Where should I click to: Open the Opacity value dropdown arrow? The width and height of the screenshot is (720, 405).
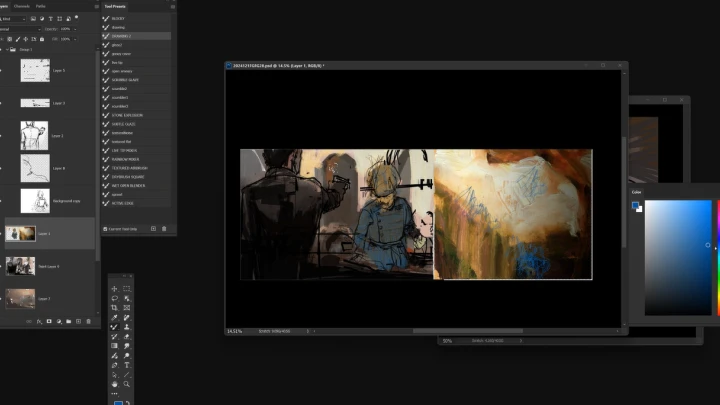[x=75, y=29]
